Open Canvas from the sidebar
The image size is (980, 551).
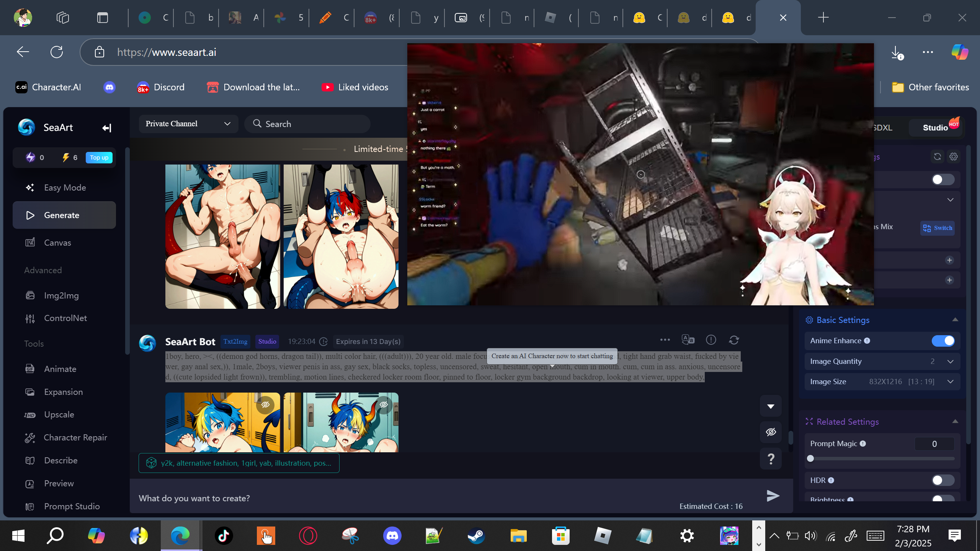[64, 243]
